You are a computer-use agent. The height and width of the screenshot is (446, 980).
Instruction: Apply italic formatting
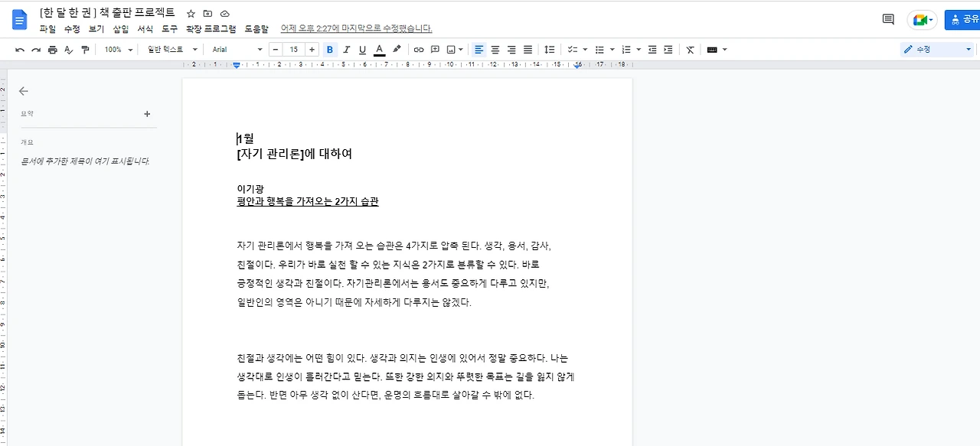click(x=346, y=49)
